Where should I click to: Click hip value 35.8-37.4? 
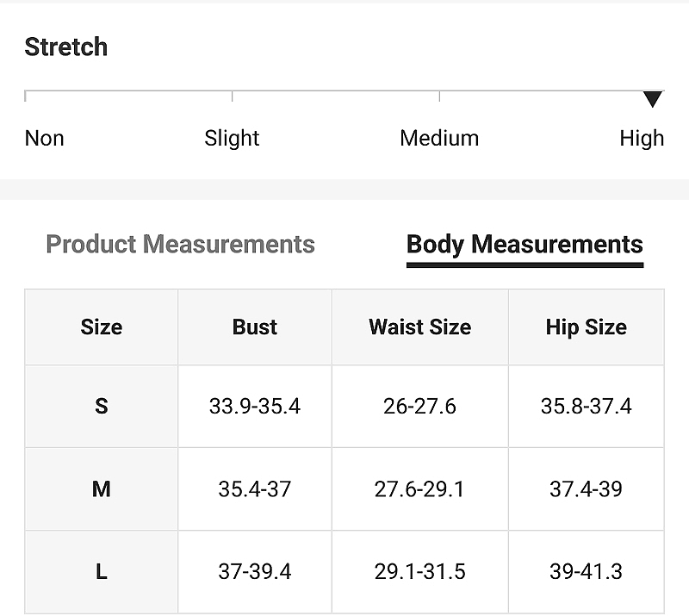pos(587,406)
